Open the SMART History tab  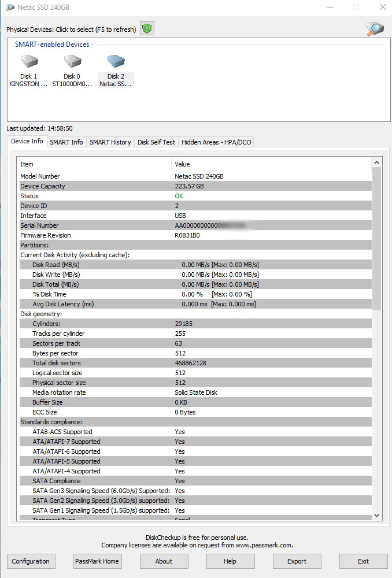pyautogui.click(x=110, y=142)
